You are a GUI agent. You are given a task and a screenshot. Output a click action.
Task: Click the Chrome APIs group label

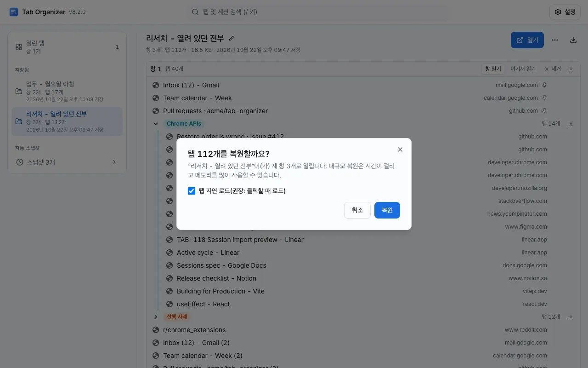(184, 124)
